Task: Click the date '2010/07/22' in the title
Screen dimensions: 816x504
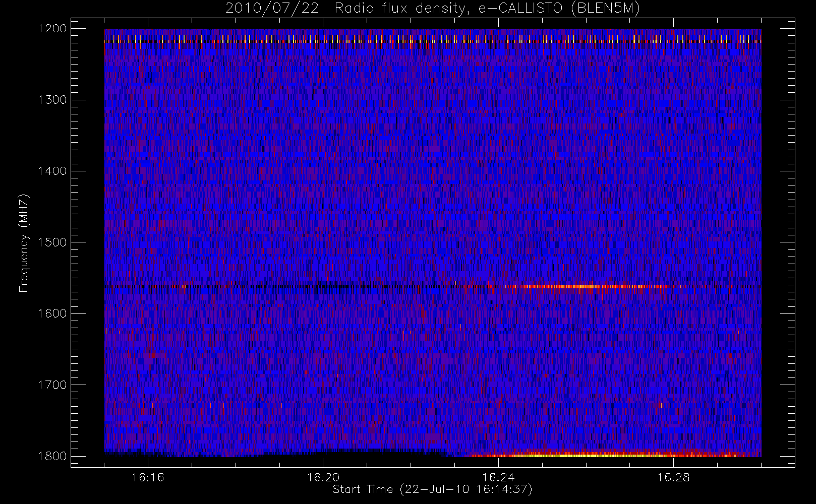Action: pyautogui.click(x=272, y=9)
